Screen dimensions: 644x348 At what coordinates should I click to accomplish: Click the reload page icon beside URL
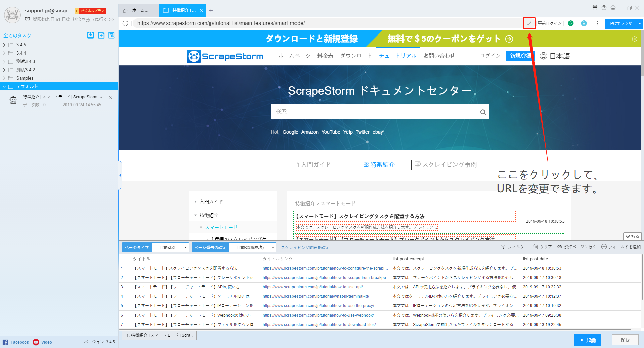pos(125,23)
